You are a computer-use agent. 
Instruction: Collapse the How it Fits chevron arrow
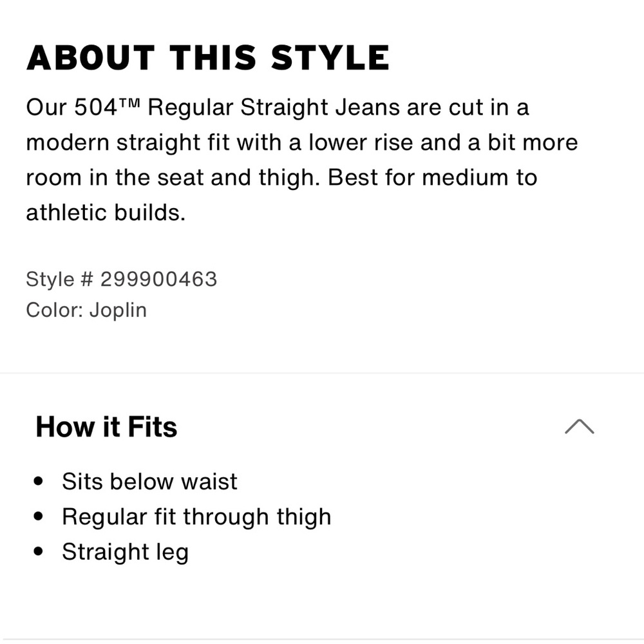tap(579, 427)
